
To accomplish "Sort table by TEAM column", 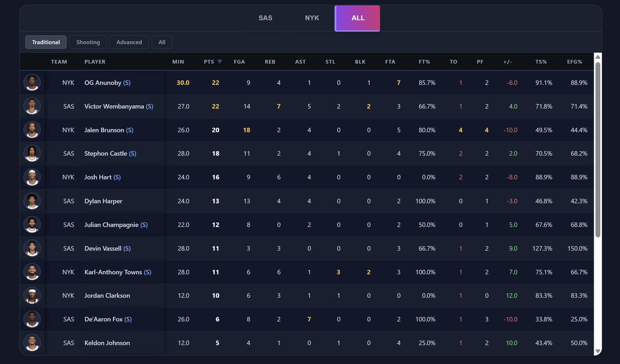I will [59, 62].
